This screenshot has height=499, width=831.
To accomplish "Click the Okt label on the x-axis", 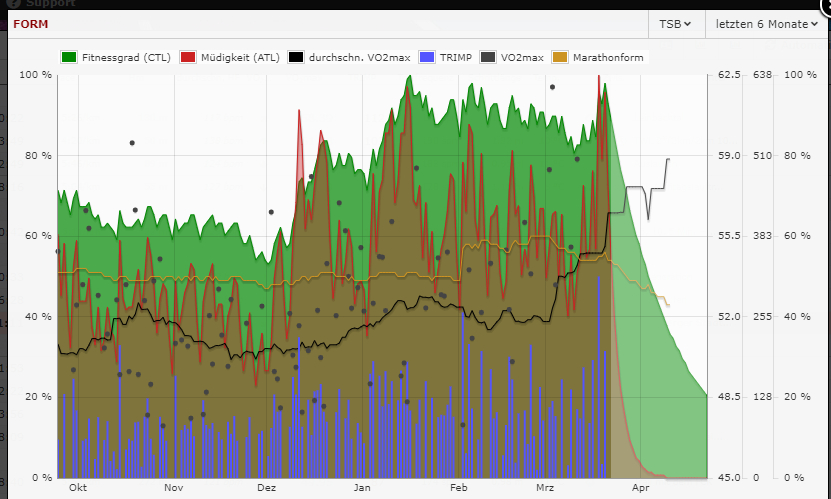I will [77, 489].
